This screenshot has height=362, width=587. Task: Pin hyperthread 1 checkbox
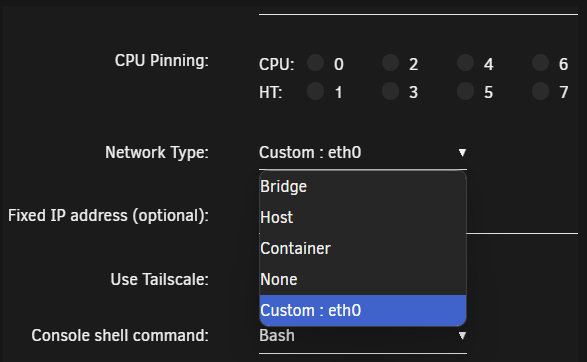[x=316, y=91]
